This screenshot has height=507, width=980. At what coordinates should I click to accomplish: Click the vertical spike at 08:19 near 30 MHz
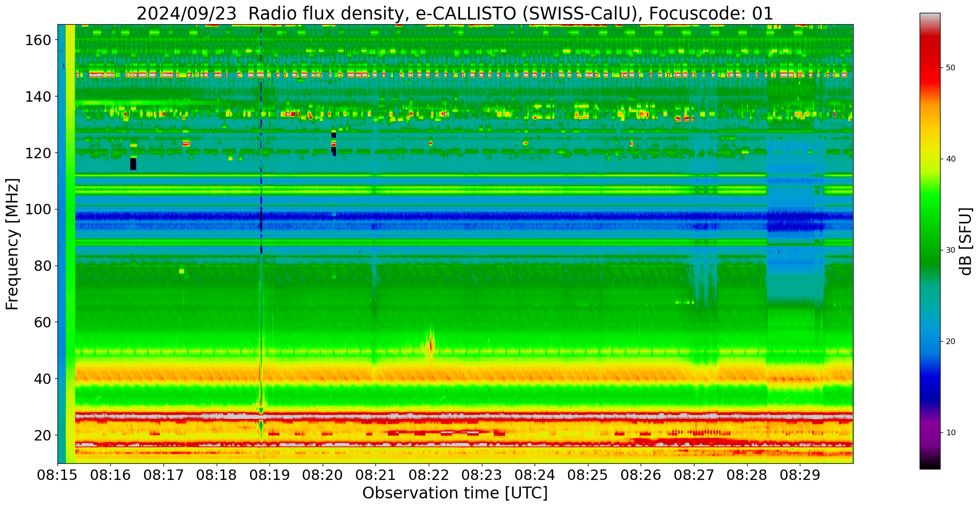(261, 409)
